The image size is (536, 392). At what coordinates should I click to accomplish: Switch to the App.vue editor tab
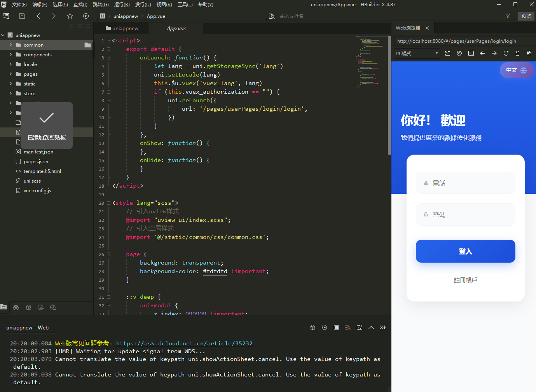point(176,28)
